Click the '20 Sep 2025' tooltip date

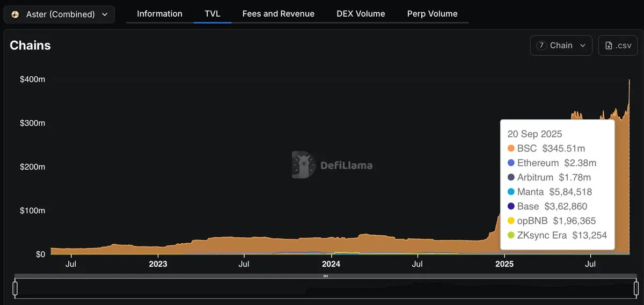[x=535, y=134]
